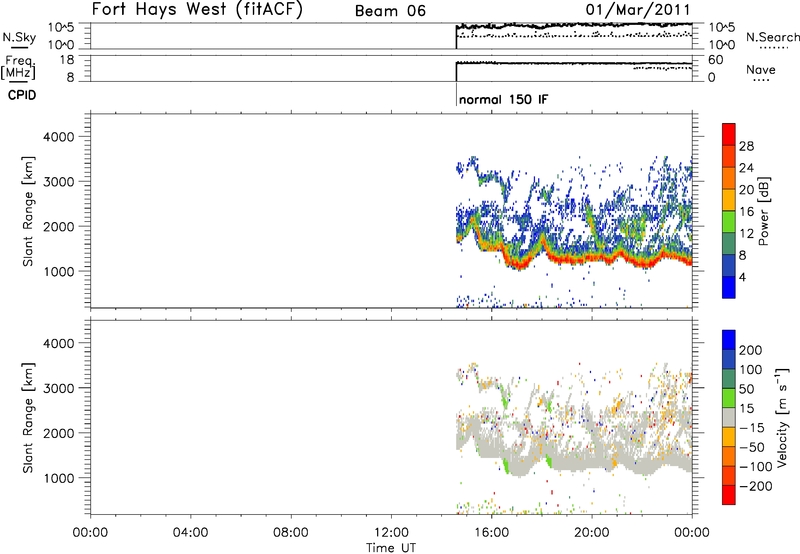The height and width of the screenshot is (554, 800).
Task: Click the 'N.Sky' axis label
Action: click(x=19, y=37)
